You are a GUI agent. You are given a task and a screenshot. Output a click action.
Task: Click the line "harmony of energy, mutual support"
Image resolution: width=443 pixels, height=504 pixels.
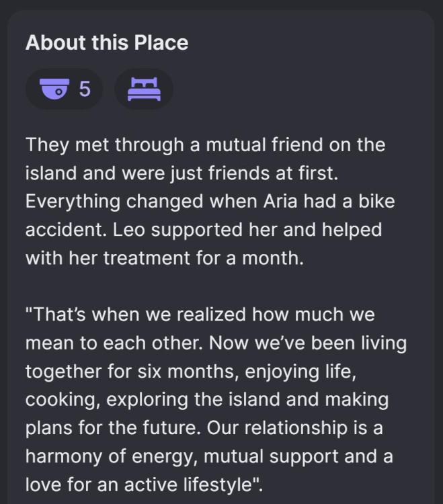tap(209, 456)
